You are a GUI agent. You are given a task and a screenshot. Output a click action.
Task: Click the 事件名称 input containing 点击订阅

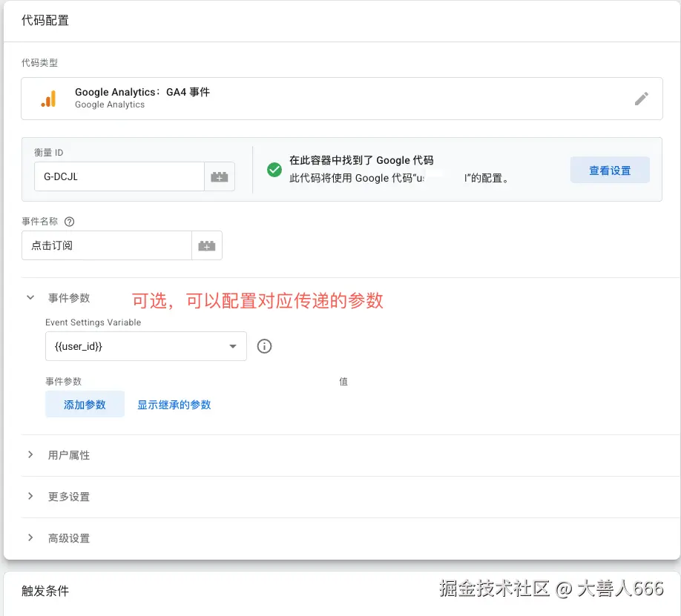click(x=107, y=245)
